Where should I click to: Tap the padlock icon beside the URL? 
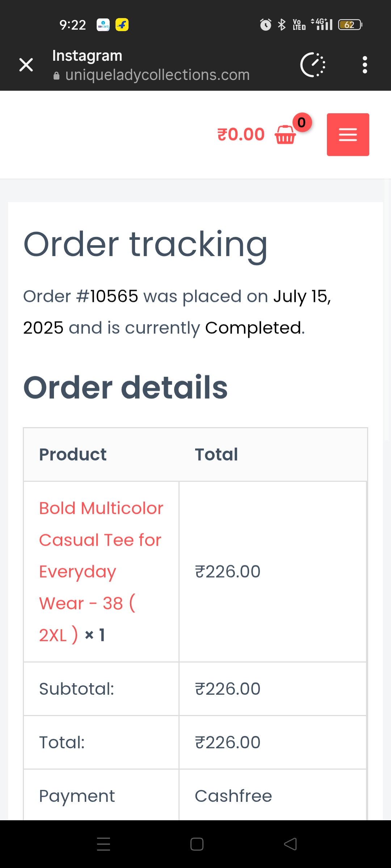56,76
